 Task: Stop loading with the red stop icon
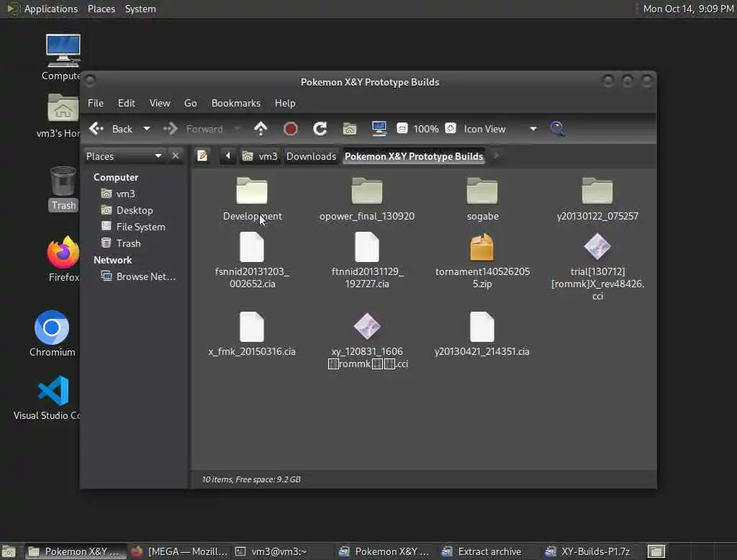point(291,129)
